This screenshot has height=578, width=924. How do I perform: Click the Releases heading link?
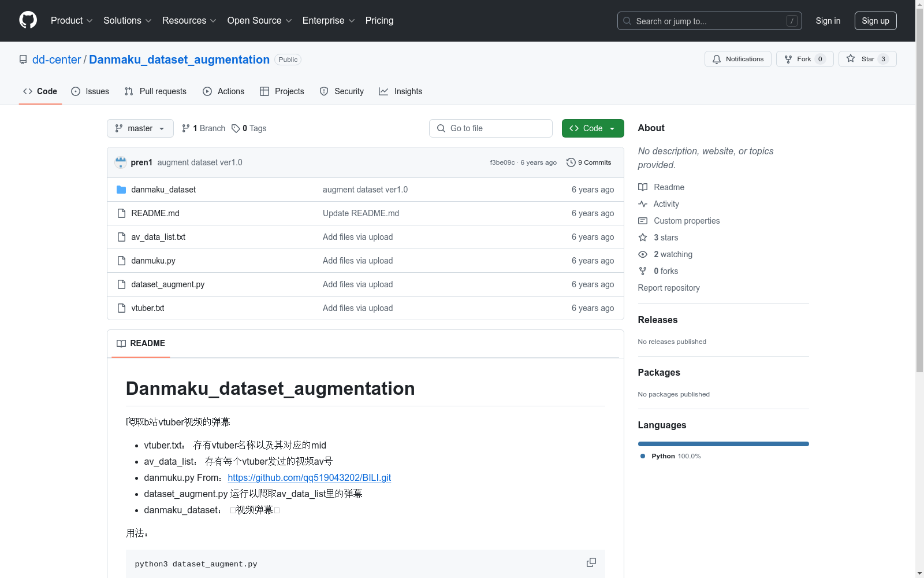(x=658, y=320)
